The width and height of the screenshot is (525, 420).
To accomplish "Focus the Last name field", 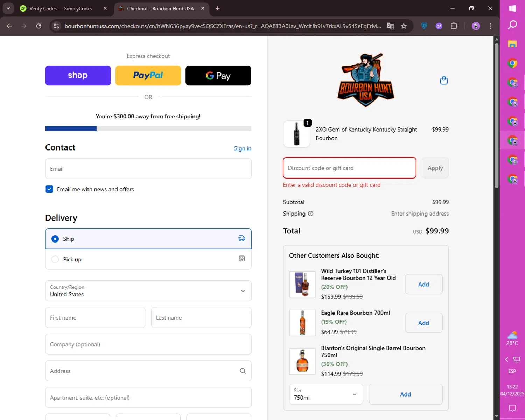I will pyautogui.click(x=201, y=317).
